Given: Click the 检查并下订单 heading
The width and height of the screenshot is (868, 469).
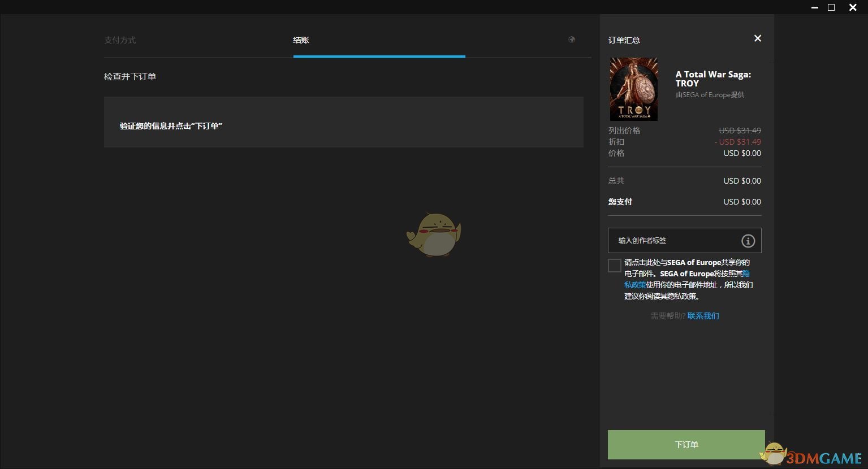Looking at the screenshot, I should click(130, 76).
